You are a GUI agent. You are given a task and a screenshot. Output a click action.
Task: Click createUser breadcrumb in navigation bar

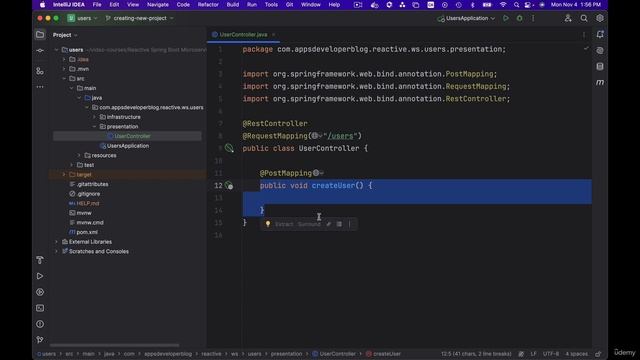[x=383, y=354]
